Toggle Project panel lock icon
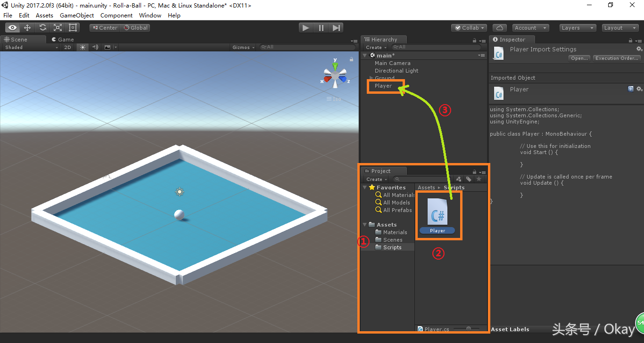Image resolution: width=644 pixels, height=343 pixels. click(x=475, y=172)
